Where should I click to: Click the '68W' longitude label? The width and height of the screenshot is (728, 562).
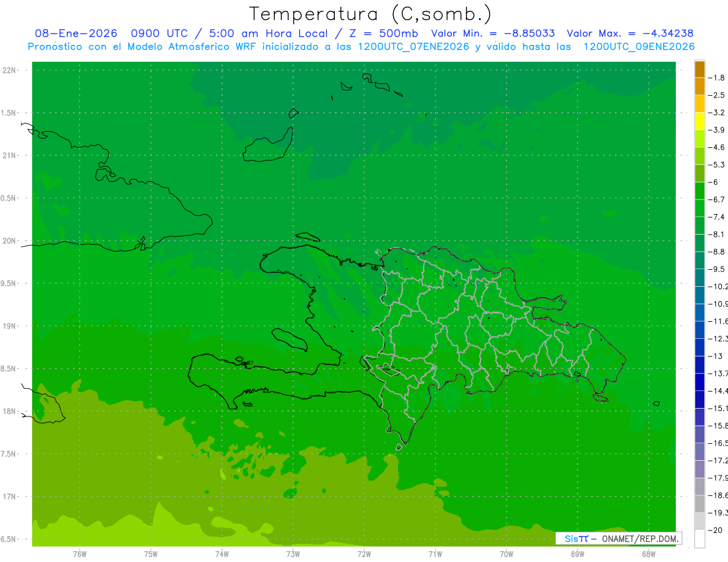click(649, 554)
